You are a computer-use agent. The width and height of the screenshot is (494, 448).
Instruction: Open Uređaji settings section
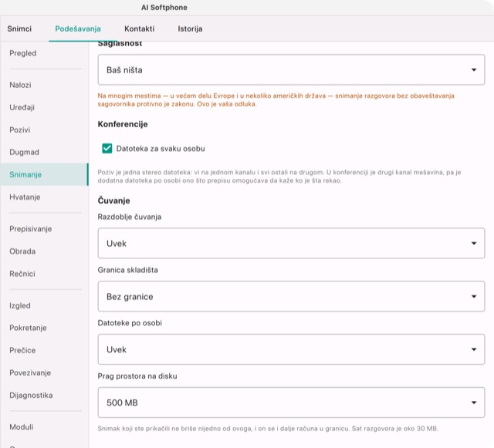click(44, 107)
